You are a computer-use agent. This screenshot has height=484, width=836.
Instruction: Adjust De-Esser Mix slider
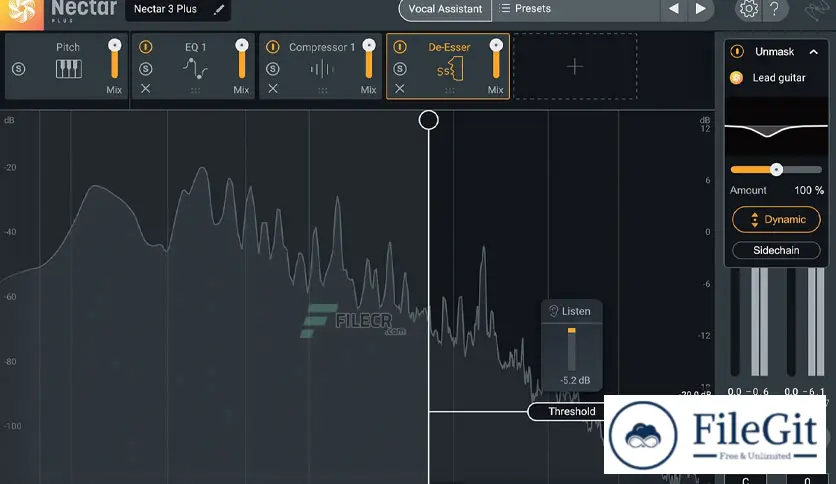[496, 59]
